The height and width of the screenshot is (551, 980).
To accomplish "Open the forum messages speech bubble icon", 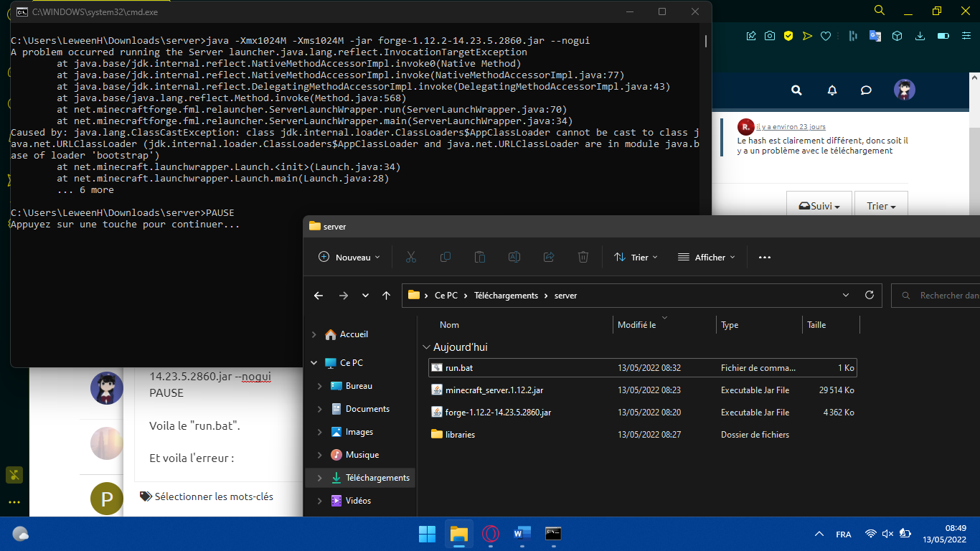I will point(866,90).
